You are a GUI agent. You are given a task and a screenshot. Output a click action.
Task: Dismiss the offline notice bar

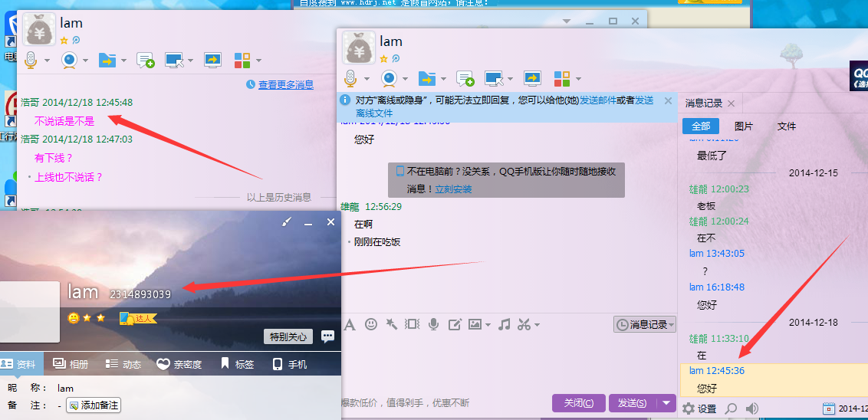point(668,100)
